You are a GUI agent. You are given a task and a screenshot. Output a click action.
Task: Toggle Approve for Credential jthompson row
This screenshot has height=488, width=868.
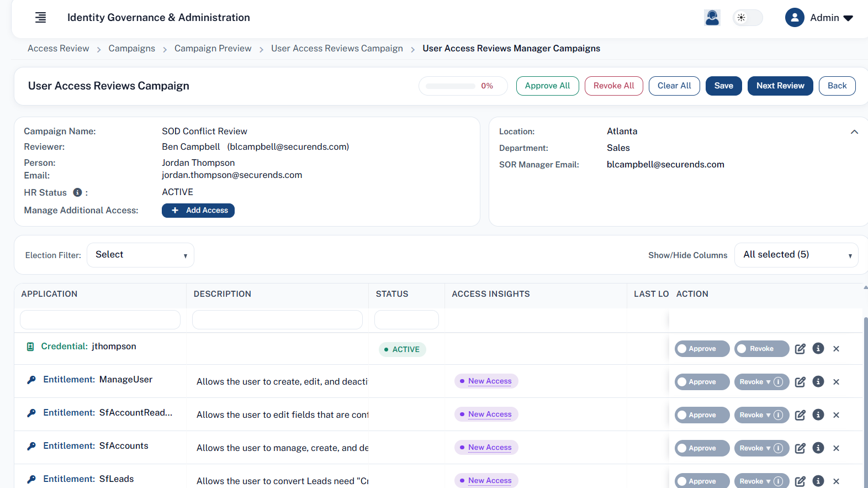point(702,349)
